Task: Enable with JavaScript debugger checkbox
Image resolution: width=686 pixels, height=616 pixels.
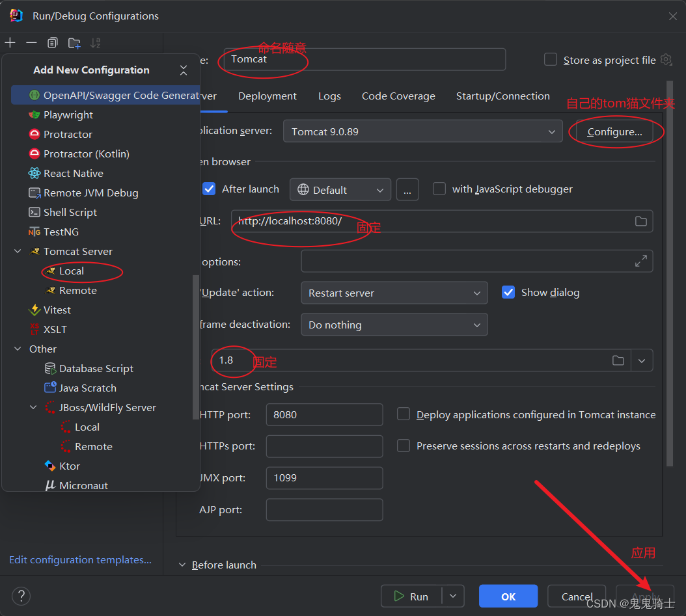Action: coord(439,189)
